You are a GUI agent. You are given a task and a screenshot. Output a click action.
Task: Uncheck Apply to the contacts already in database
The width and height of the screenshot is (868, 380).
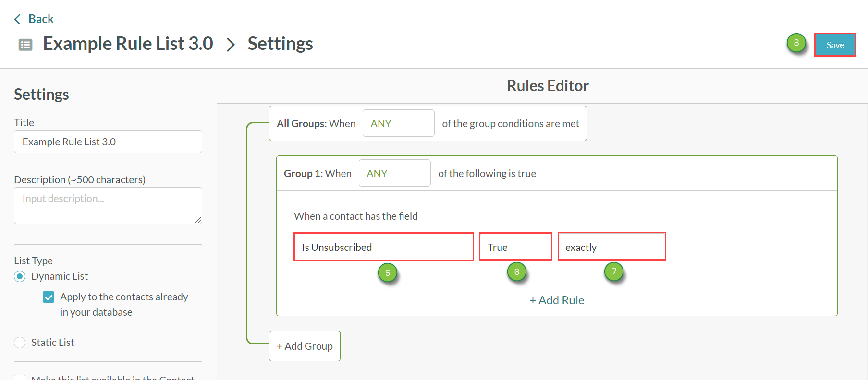(x=49, y=297)
